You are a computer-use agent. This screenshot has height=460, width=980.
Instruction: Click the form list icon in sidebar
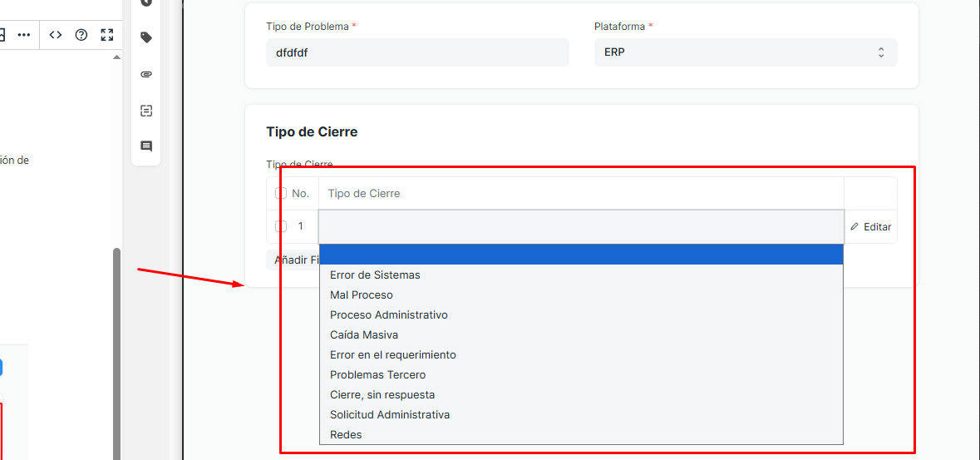click(146, 111)
